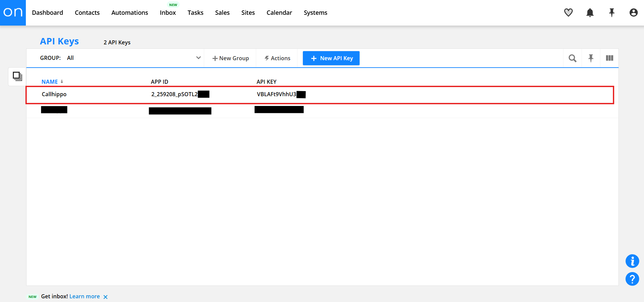Go to Calendar

(x=279, y=13)
